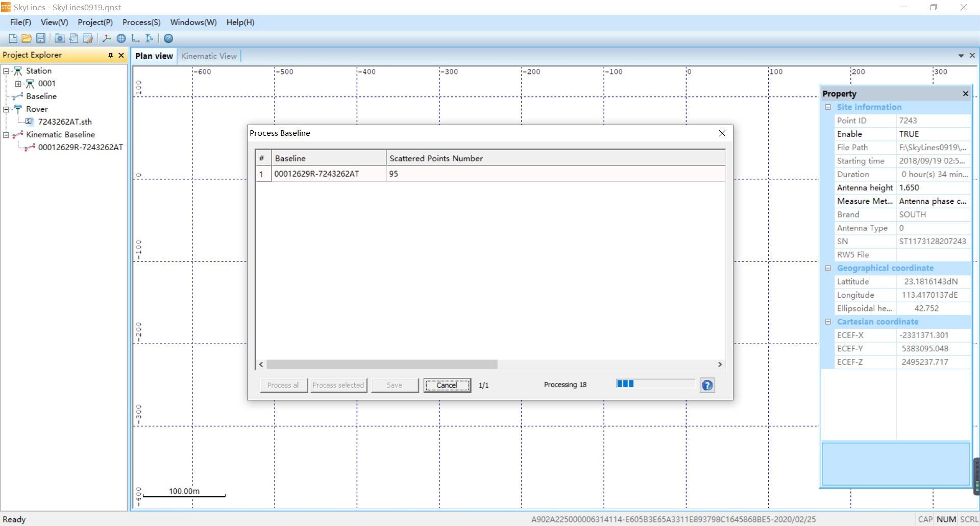Click the blue help icon in toolbar
The width and height of the screenshot is (980, 526).
(x=168, y=38)
